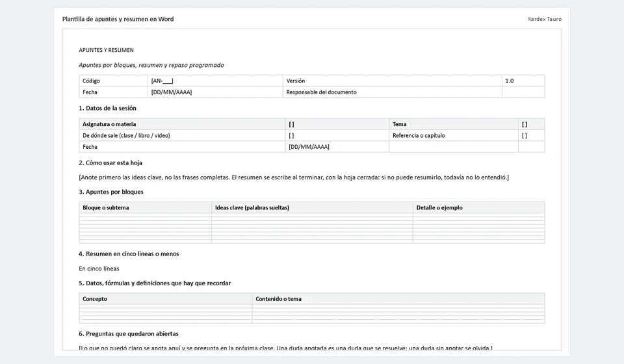Click heading '2. Cómo usar esta hoja'
624x364 pixels.
point(110,162)
